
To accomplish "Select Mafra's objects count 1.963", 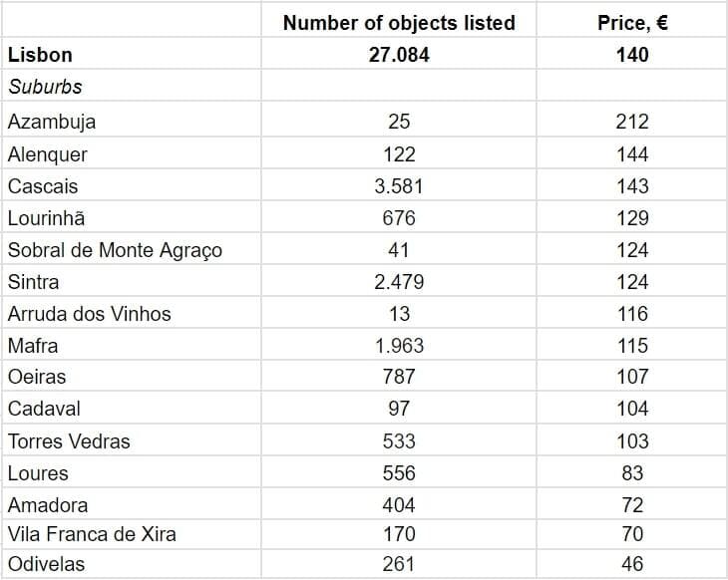I will click(399, 346).
